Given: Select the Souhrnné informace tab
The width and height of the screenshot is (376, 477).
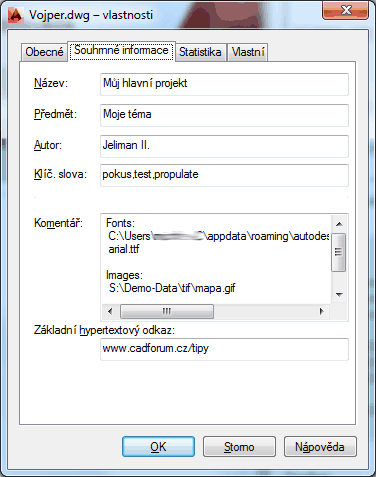Looking at the screenshot, I should click(x=121, y=51).
